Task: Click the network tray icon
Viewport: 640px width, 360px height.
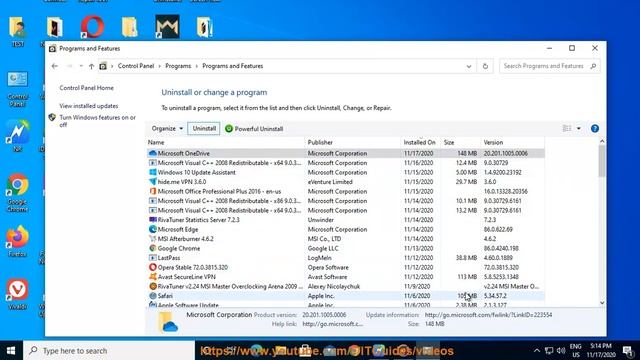Action: pyautogui.click(x=549, y=351)
